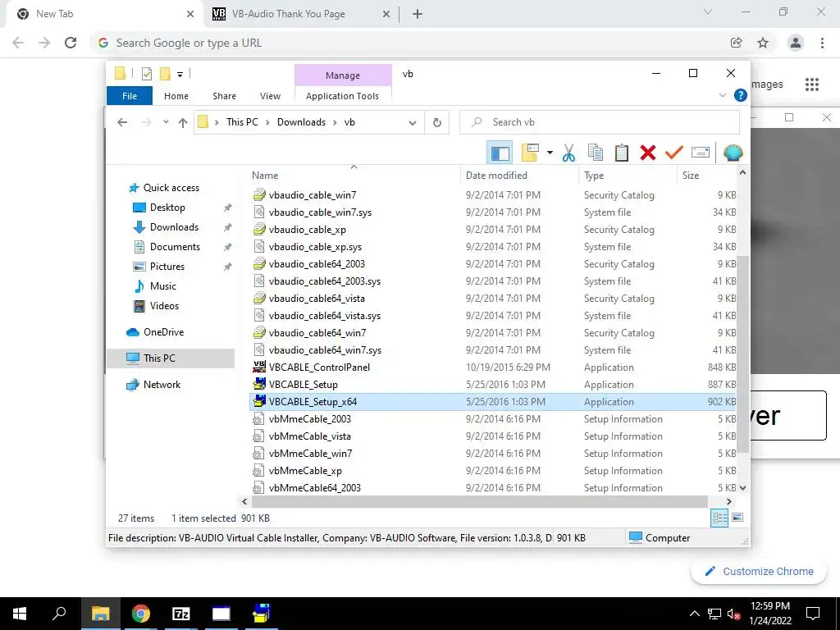Click the horizontal scrollbar in file list

coord(480,501)
